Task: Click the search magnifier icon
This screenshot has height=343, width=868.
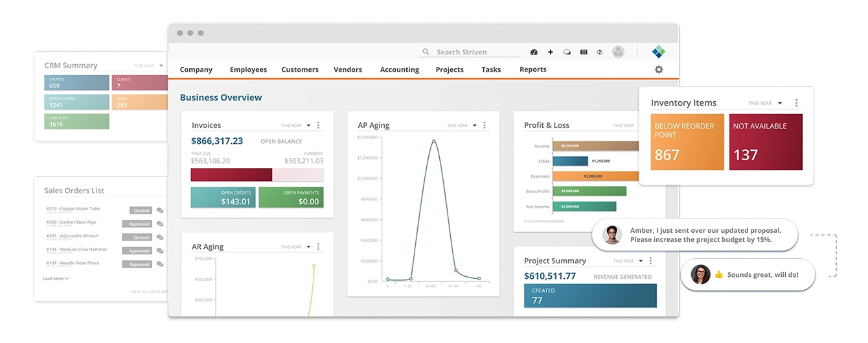Action: point(426,52)
